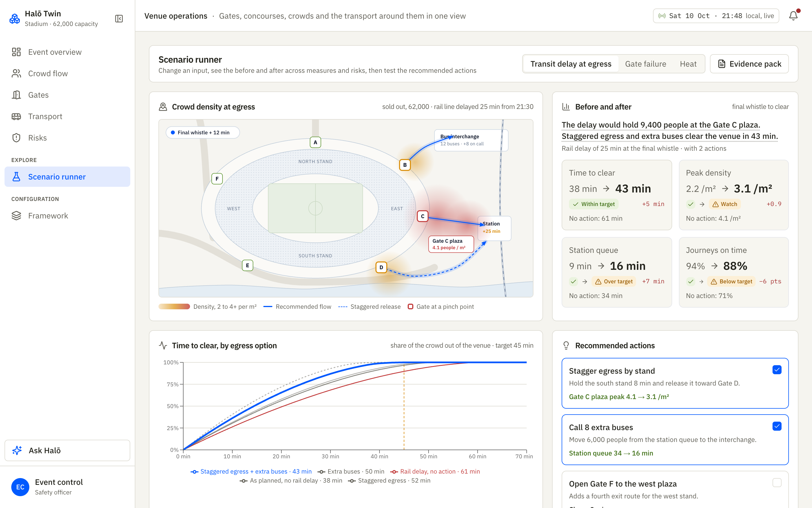The image size is (812, 508).
Task: Open the Transport section
Action: (67, 116)
